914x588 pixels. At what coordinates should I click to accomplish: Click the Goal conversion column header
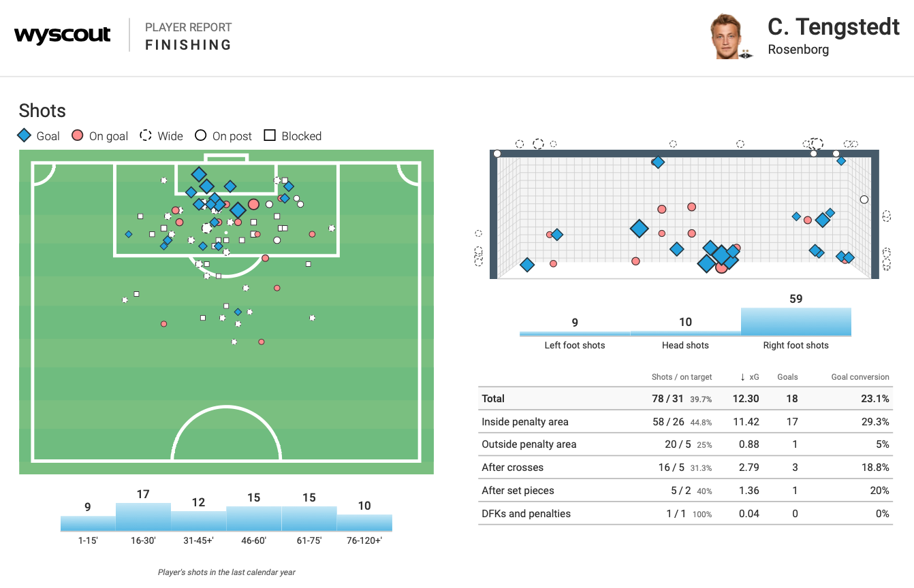point(860,376)
